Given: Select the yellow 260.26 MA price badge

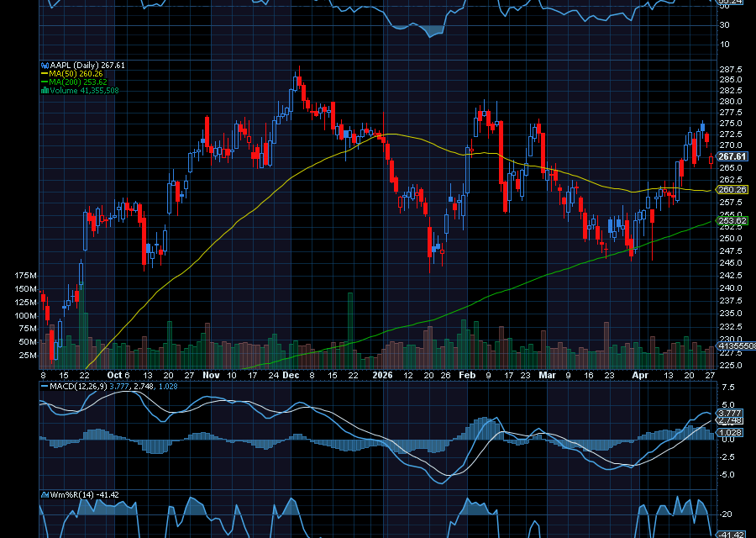Looking at the screenshot, I should coord(732,191).
